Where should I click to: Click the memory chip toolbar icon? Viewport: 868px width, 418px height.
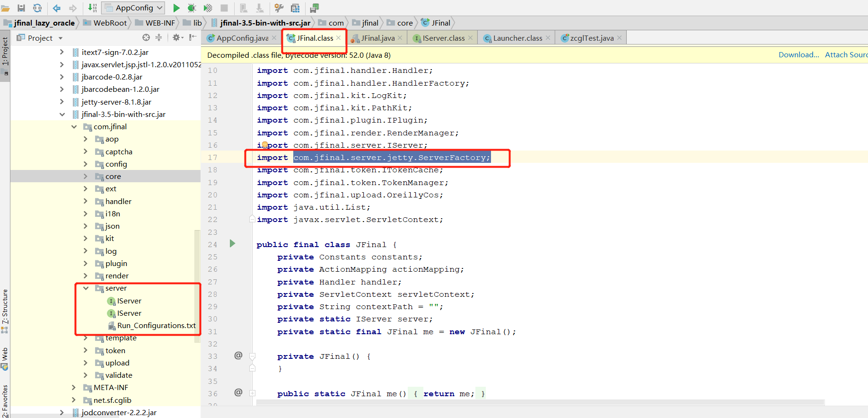click(x=315, y=8)
